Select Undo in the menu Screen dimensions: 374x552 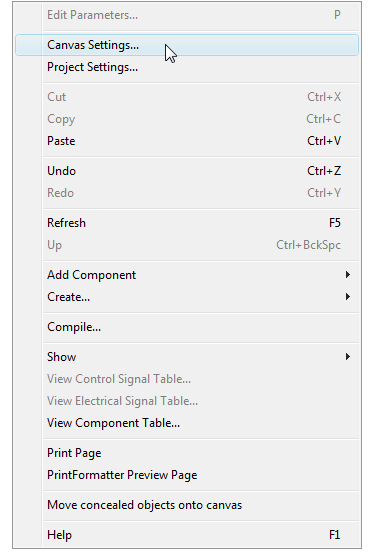click(x=187, y=171)
